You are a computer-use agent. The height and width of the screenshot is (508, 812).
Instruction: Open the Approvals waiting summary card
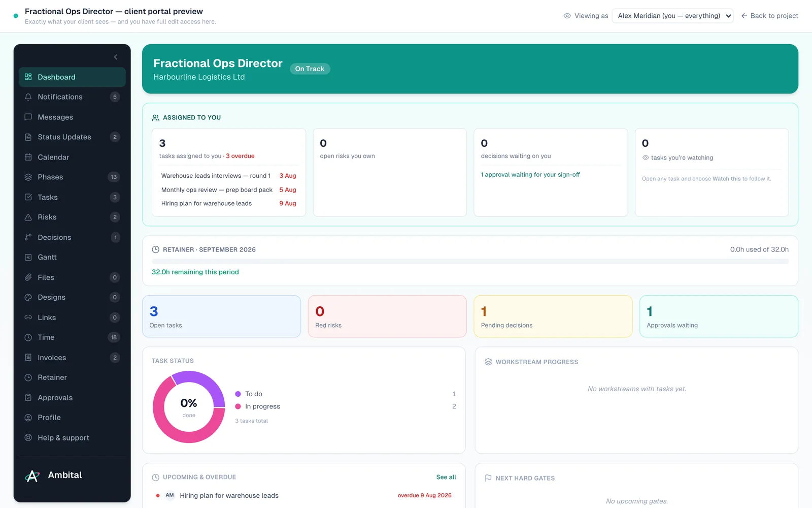[x=719, y=316]
